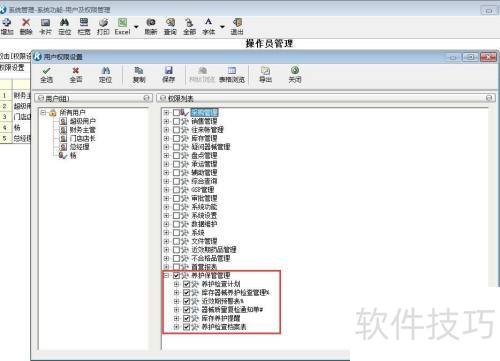500x361 pixels.
Task: Click the 打印 printer icon
Action: 103,22
